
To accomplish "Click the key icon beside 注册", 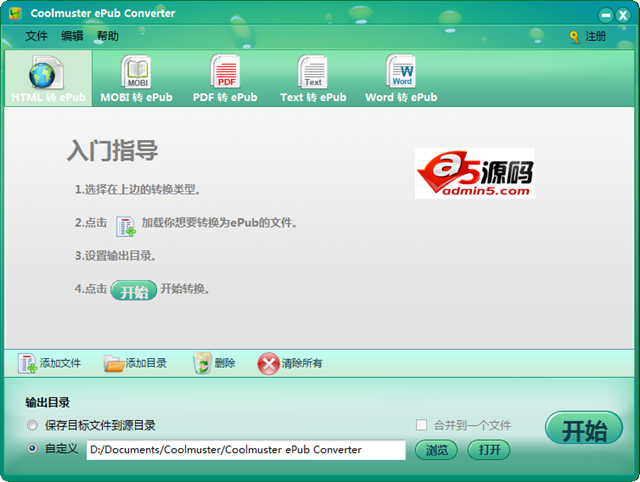I will [574, 37].
